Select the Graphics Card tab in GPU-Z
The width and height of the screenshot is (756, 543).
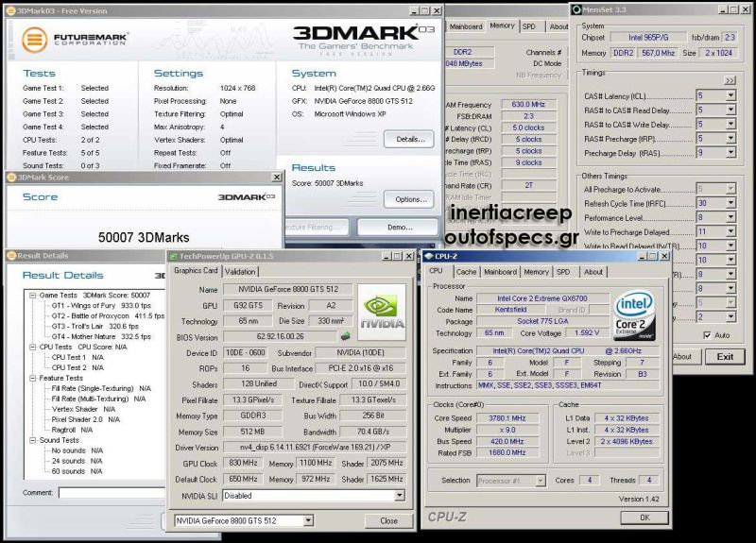(x=196, y=271)
